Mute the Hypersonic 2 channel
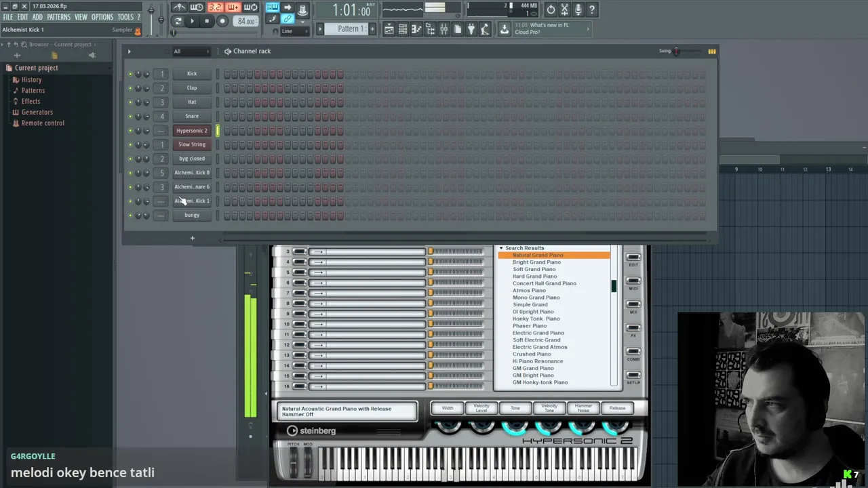Image resolution: width=868 pixels, height=488 pixels. click(x=130, y=131)
